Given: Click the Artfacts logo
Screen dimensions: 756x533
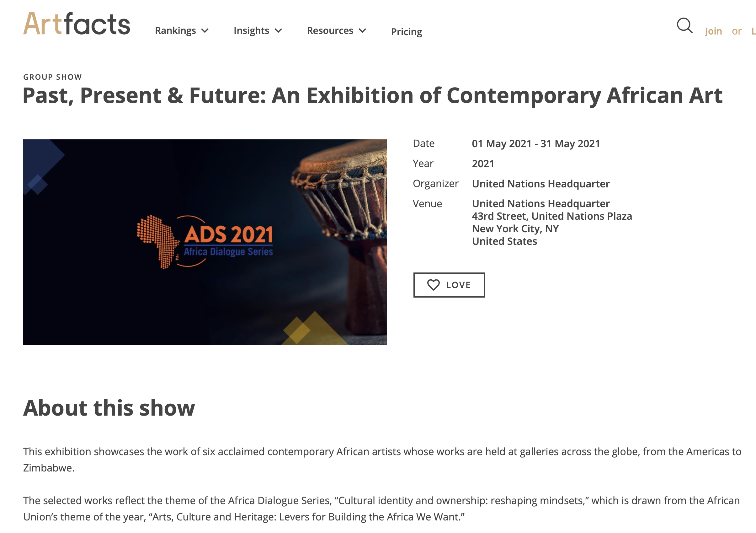Looking at the screenshot, I should coord(77,24).
